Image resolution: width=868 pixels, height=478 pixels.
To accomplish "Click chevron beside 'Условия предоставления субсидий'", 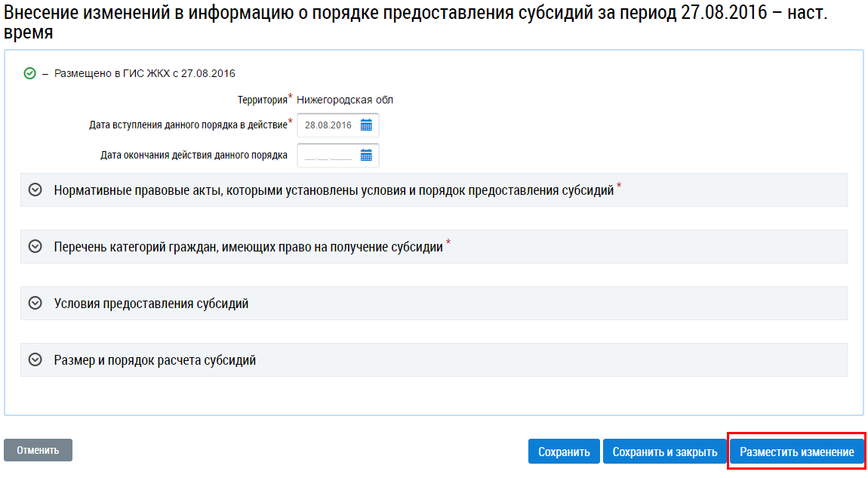I will tap(34, 304).
